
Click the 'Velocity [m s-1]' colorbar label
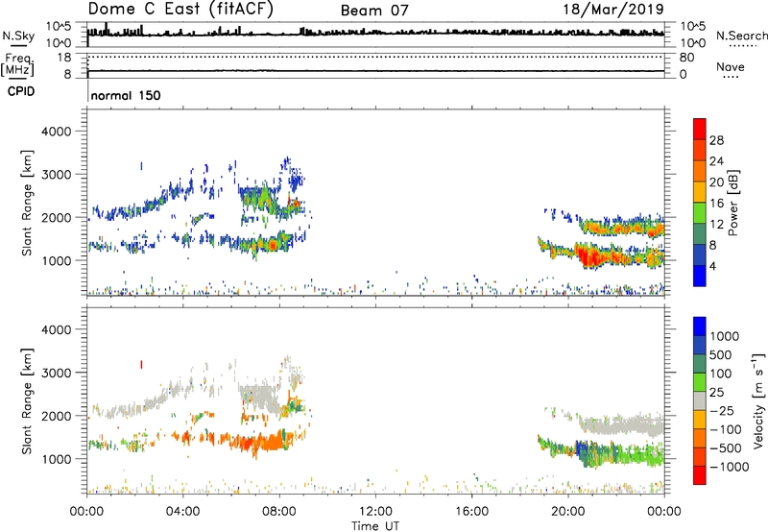coord(758,400)
